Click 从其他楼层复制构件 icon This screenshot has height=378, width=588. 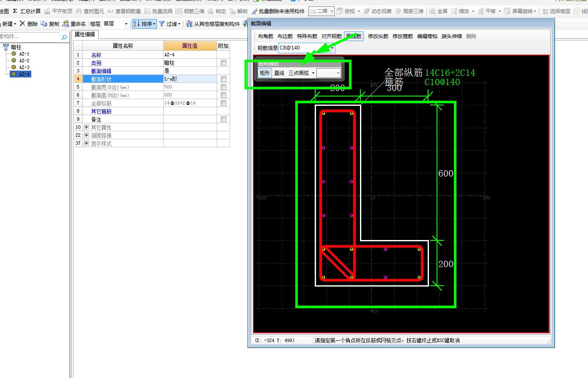point(190,24)
